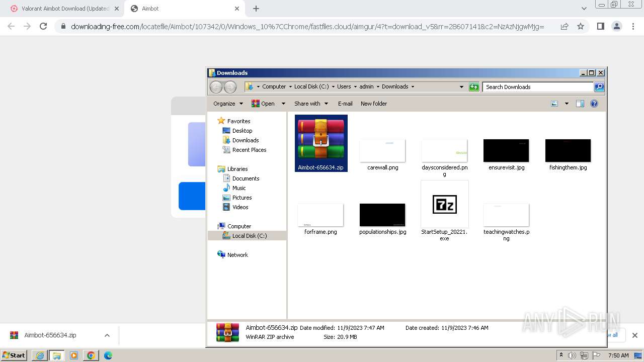Expand the view options dropdown arrow

coord(567,104)
